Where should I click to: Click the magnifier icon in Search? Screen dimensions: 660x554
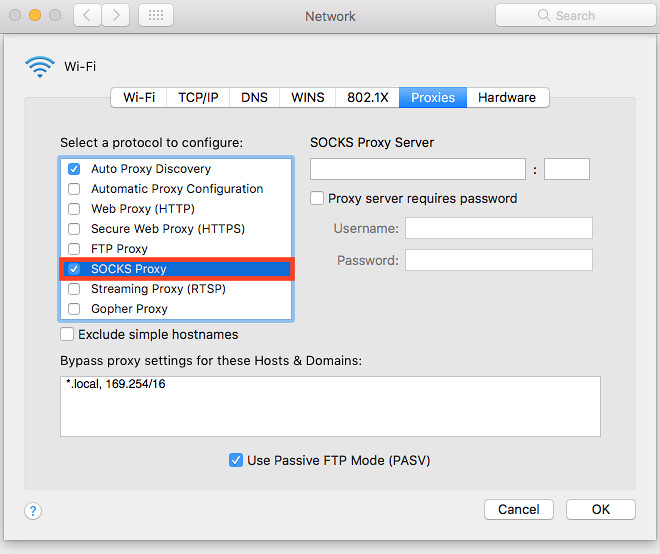point(543,16)
